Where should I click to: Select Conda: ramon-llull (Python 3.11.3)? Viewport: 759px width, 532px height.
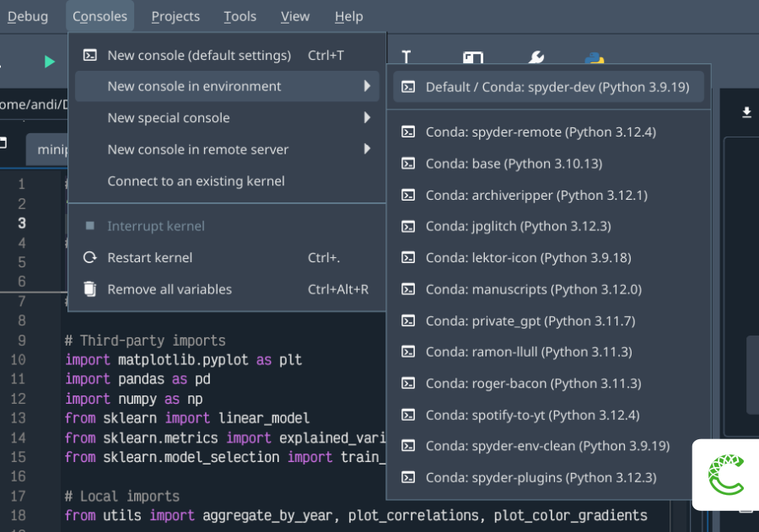coord(548,352)
